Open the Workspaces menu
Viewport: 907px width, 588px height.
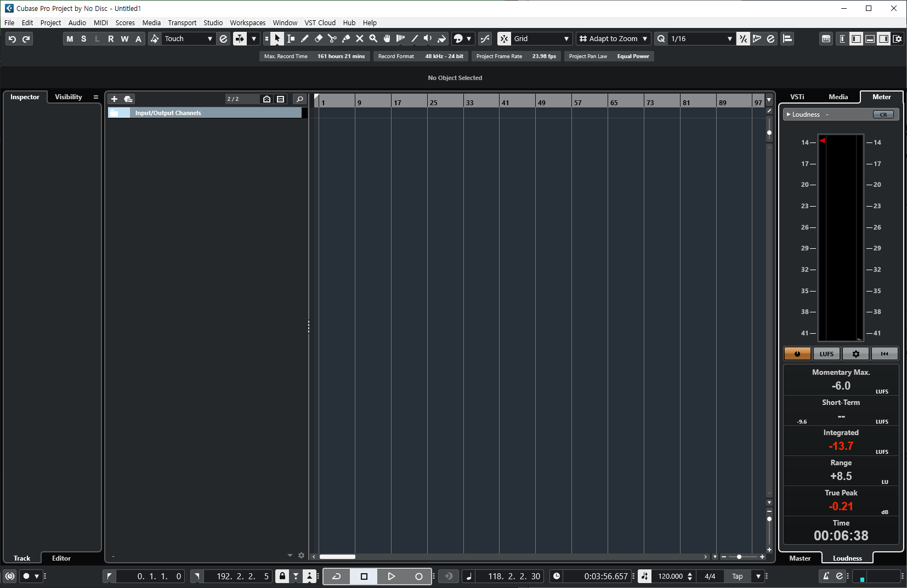pos(247,22)
